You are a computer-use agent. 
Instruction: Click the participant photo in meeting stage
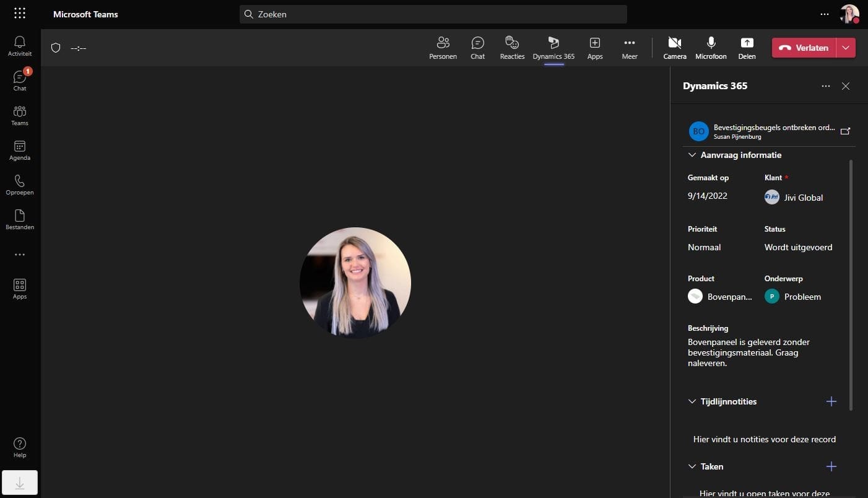point(355,282)
